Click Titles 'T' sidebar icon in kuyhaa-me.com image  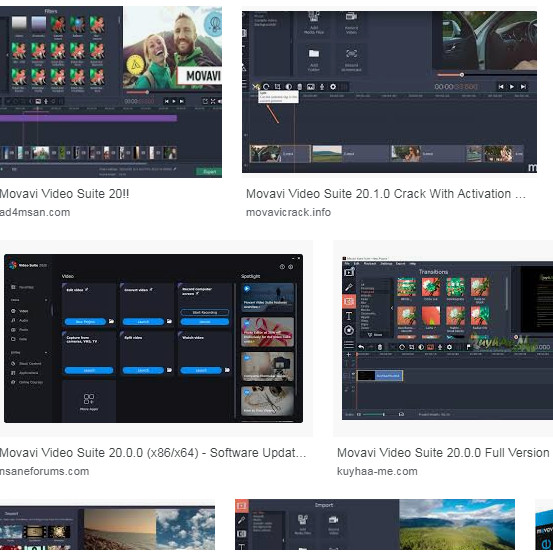349,316
